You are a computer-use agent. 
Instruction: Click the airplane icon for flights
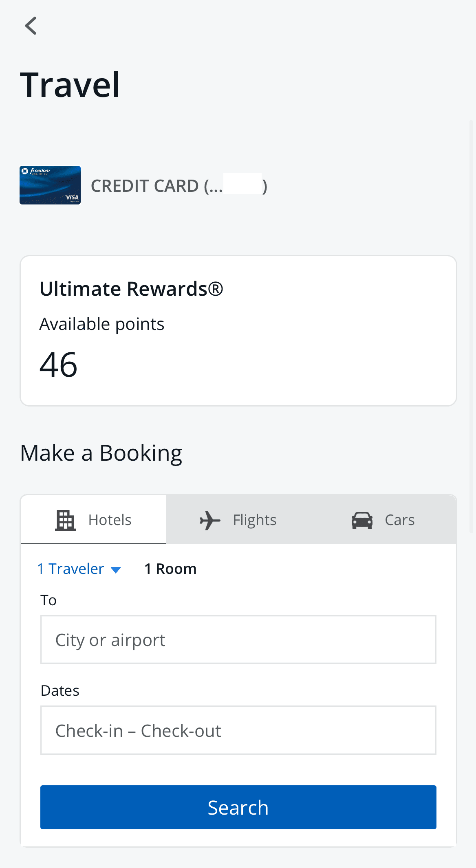209,520
